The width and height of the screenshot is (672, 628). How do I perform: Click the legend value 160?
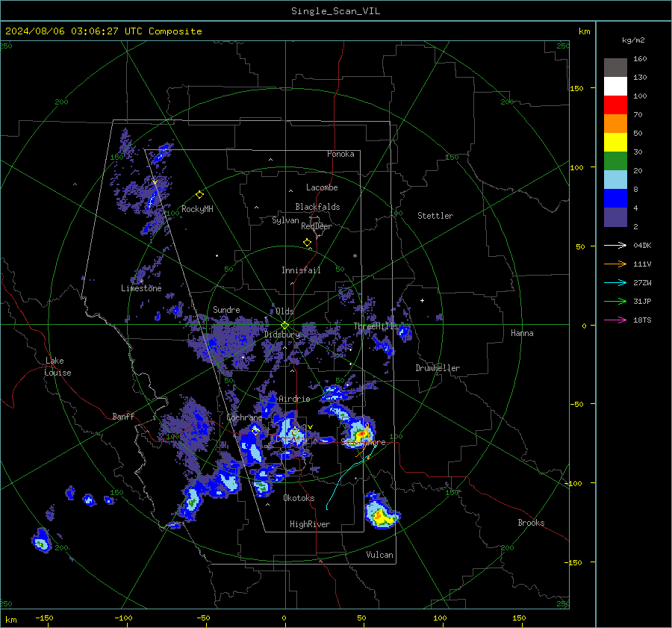tap(640, 59)
